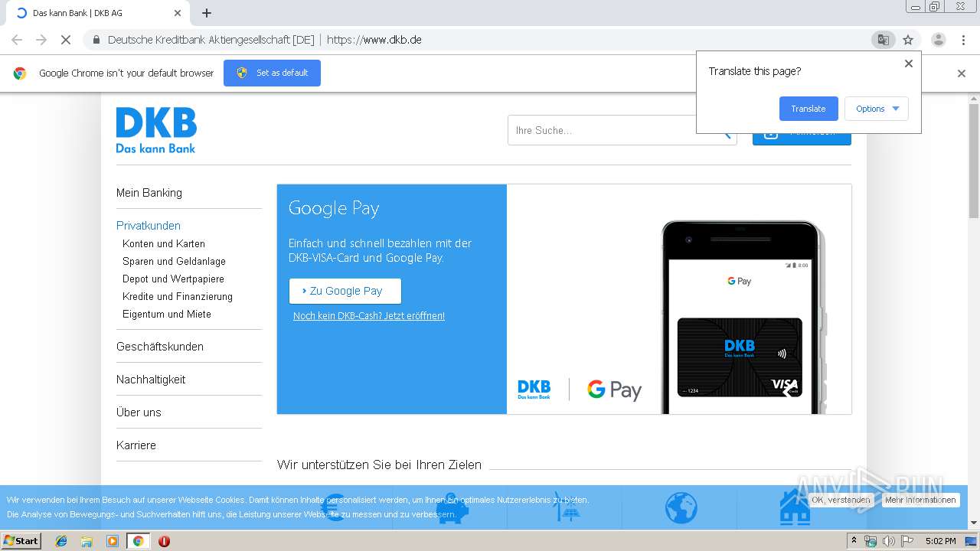This screenshot has width=980, height=551.
Task: Click the Google Pay banner heading
Action: pos(334,208)
